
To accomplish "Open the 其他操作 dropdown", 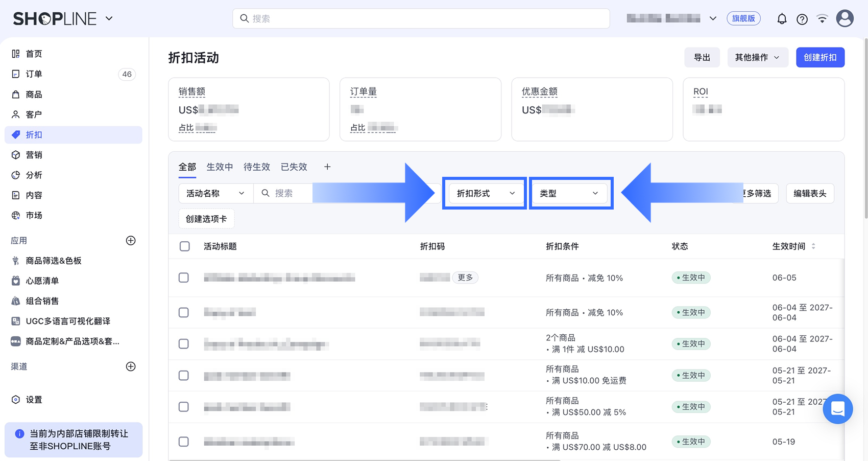I will 758,57.
